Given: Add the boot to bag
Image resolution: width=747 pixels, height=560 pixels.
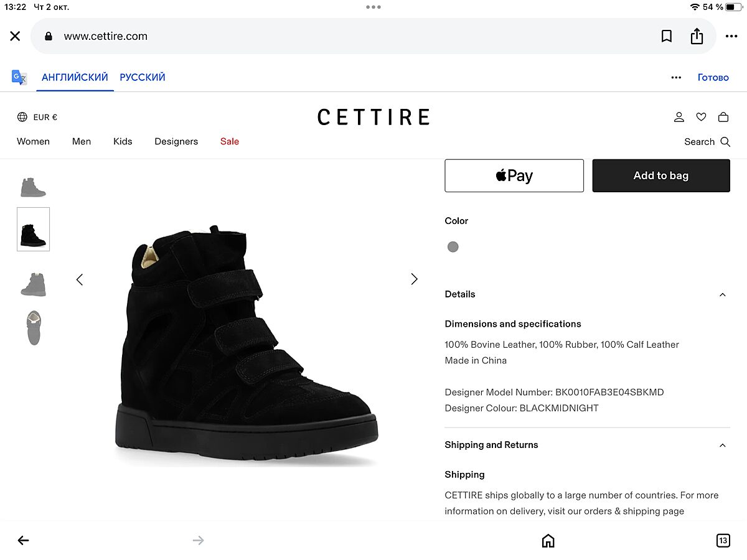Looking at the screenshot, I should pos(660,175).
